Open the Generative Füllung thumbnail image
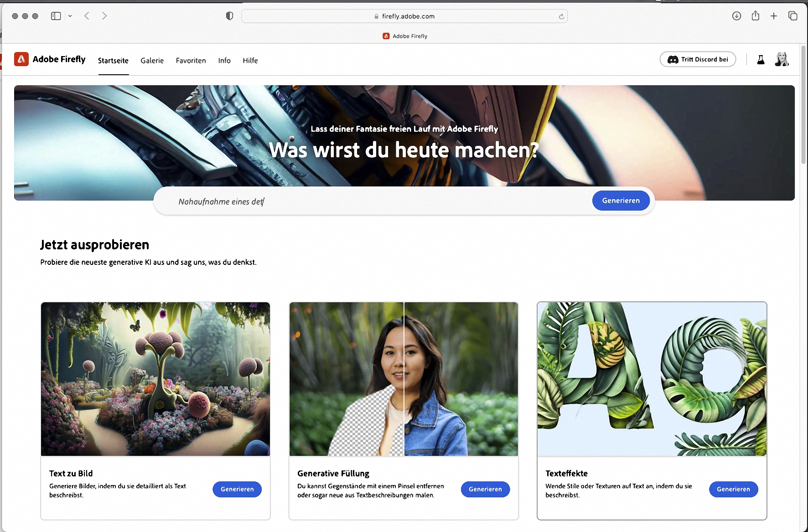808x532 pixels. (404, 379)
